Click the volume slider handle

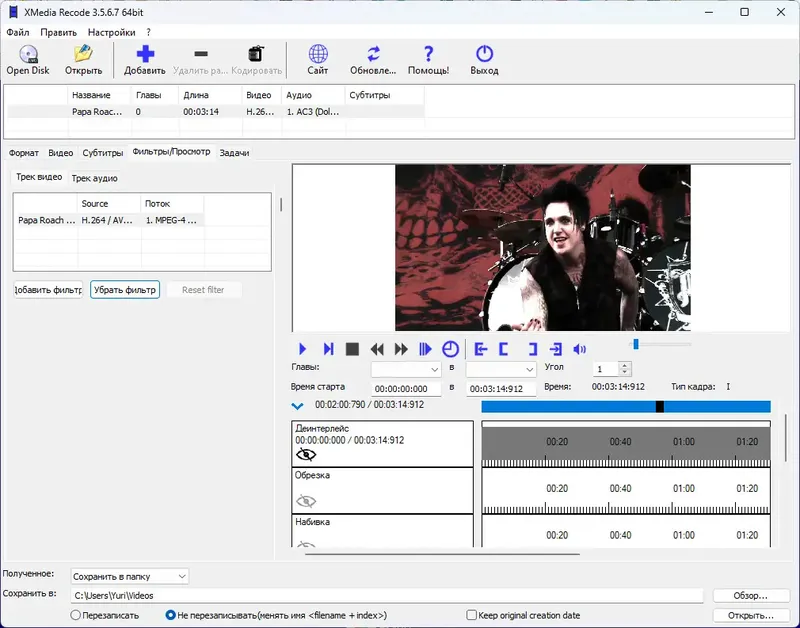(x=635, y=344)
